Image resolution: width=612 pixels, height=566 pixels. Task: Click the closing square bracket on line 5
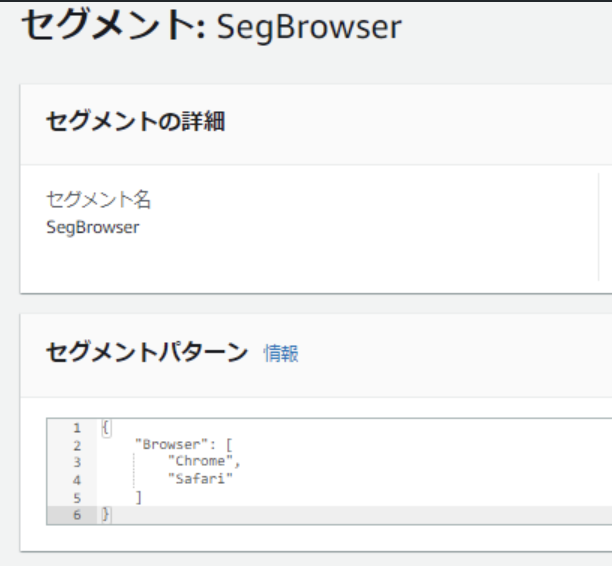click(x=138, y=497)
